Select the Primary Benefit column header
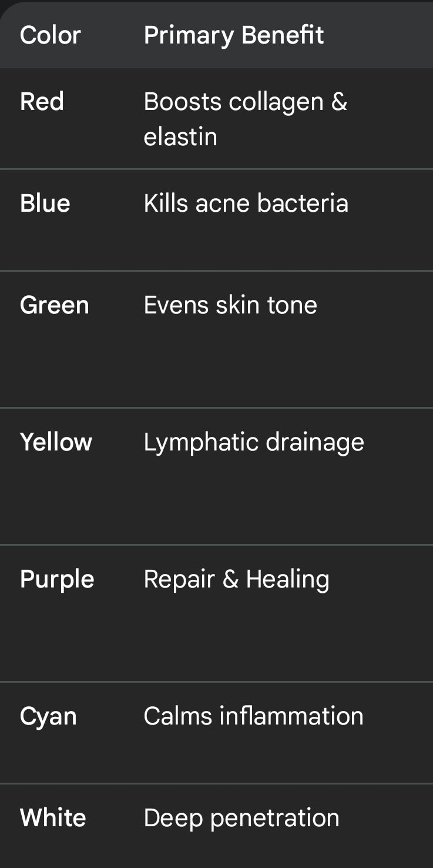Image resolution: width=433 pixels, height=868 pixels. pyautogui.click(x=233, y=35)
